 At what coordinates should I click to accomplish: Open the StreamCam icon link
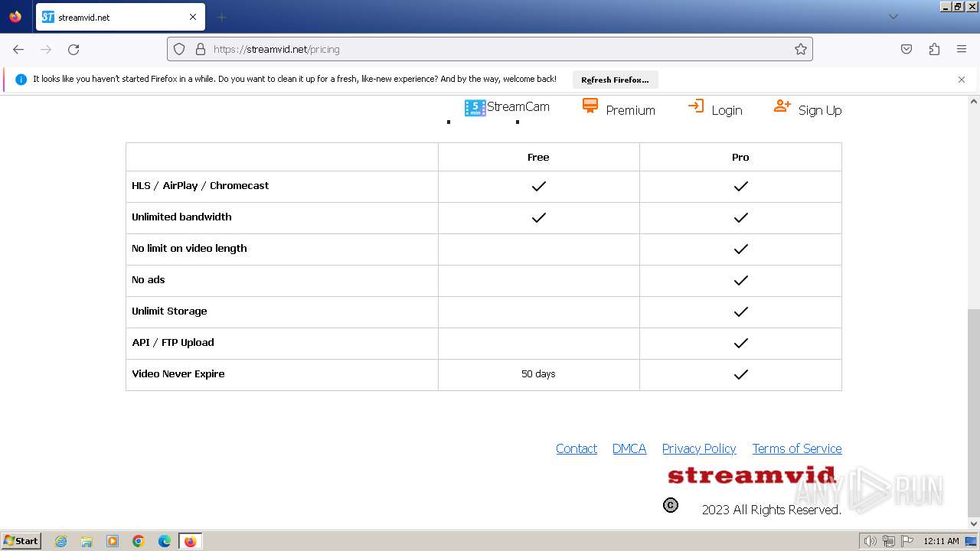[x=475, y=108]
